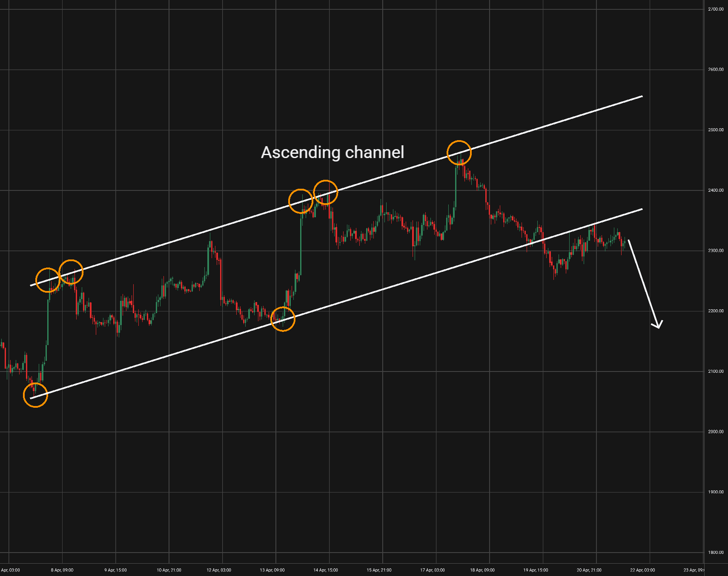Click the 2500.00 price axis label
Screen dimensions: 728x576
715,130
